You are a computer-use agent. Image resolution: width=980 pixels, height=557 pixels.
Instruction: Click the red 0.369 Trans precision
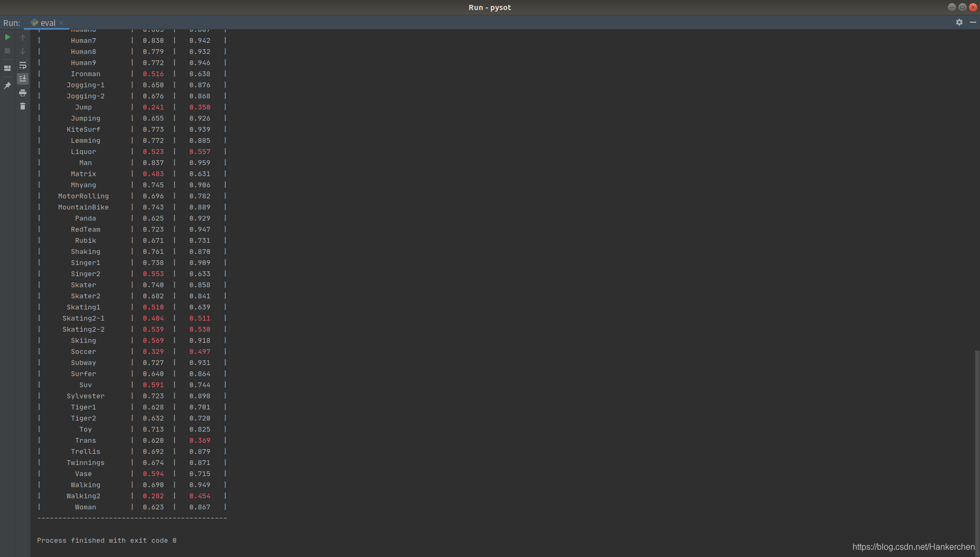coord(200,441)
